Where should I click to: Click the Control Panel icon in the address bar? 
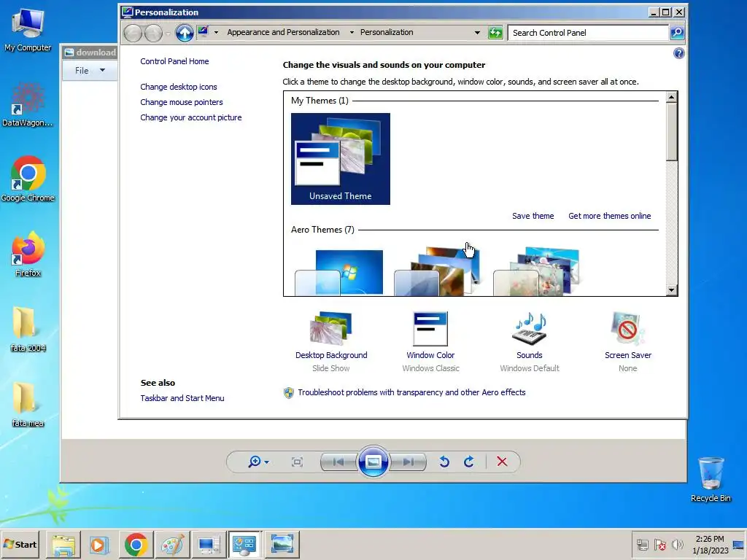(x=204, y=32)
